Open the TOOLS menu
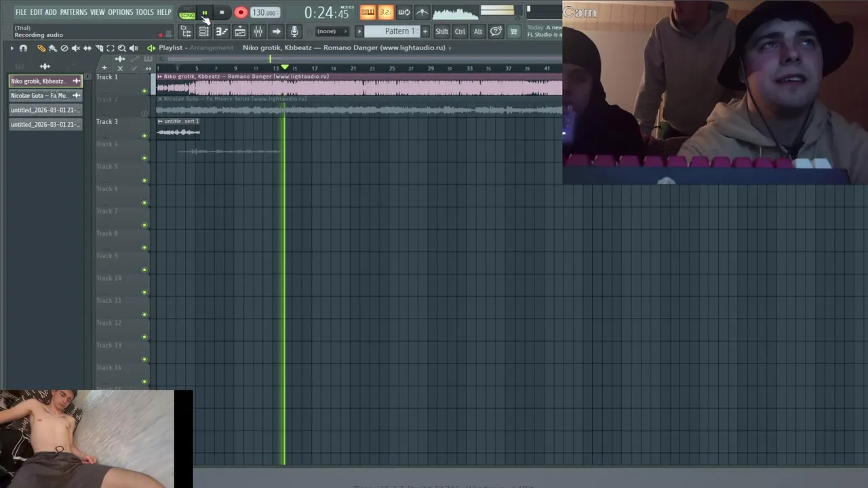 click(144, 12)
